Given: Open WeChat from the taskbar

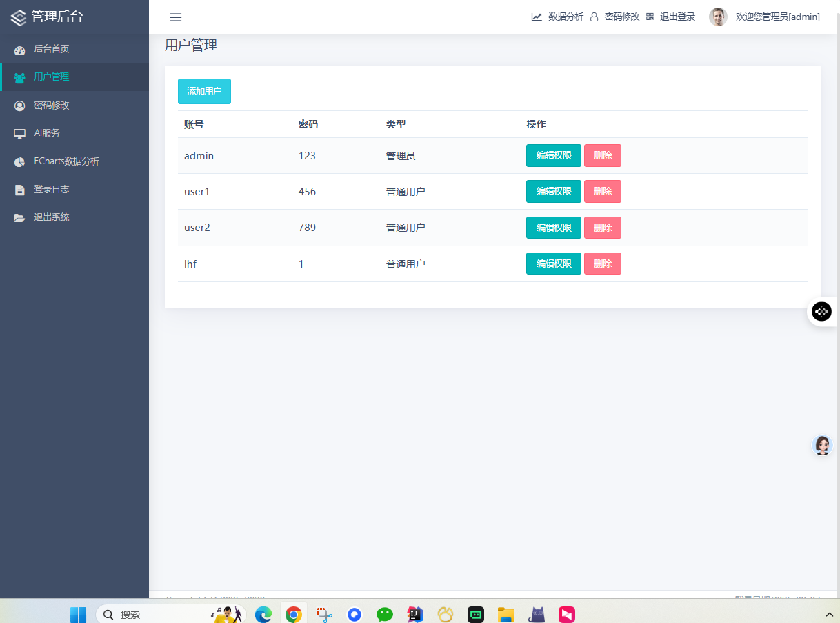Looking at the screenshot, I should (385, 615).
